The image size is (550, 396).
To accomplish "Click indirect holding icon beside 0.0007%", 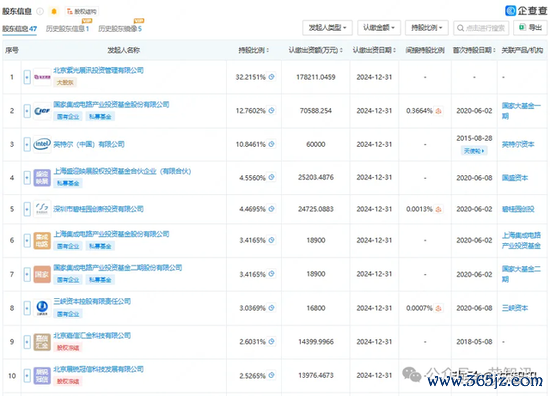I will point(438,308).
